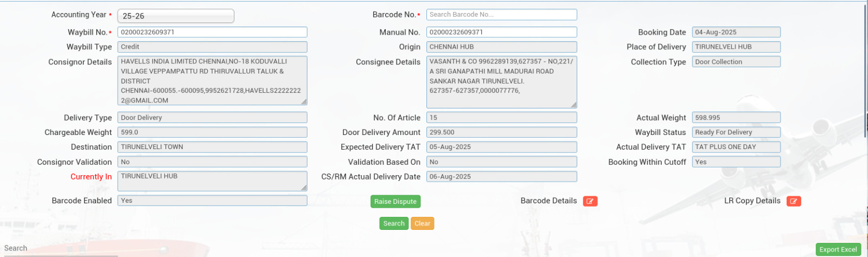Open Barcode Details edit icon

590,201
